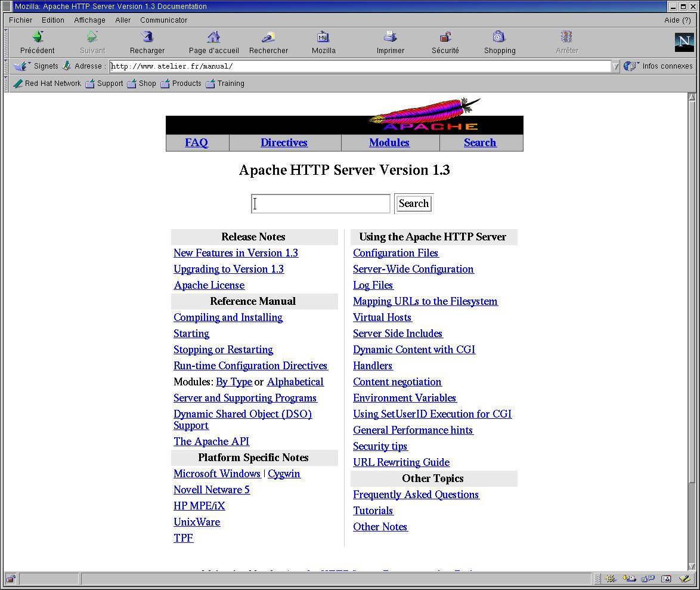This screenshot has width=700, height=590.
Task: Open the Affichage menu
Action: click(89, 20)
